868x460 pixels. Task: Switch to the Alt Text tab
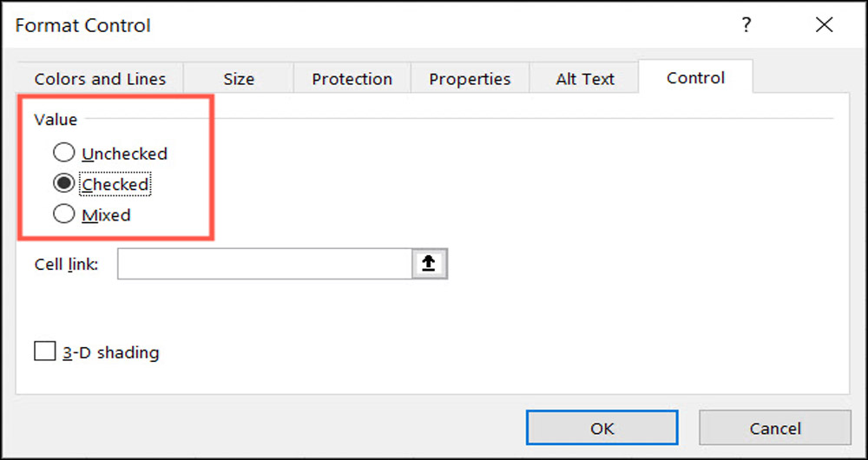click(x=585, y=79)
